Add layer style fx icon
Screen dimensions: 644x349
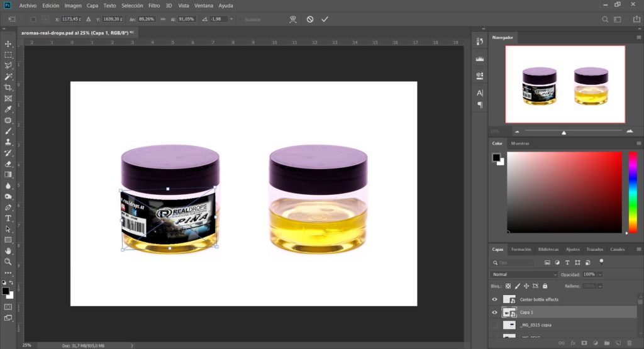click(x=573, y=343)
